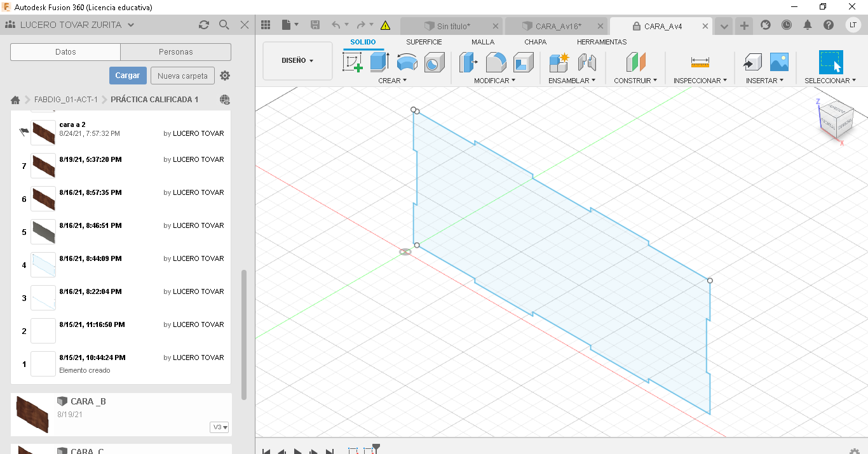This screenshot has width=868, height=454.
Task: Click the New Component icon
Action: point(559,62)
